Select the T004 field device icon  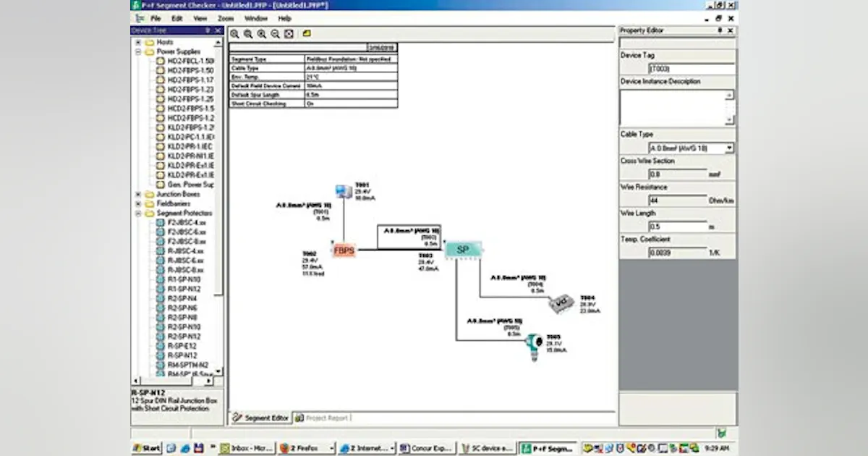[x=561, y=303]
